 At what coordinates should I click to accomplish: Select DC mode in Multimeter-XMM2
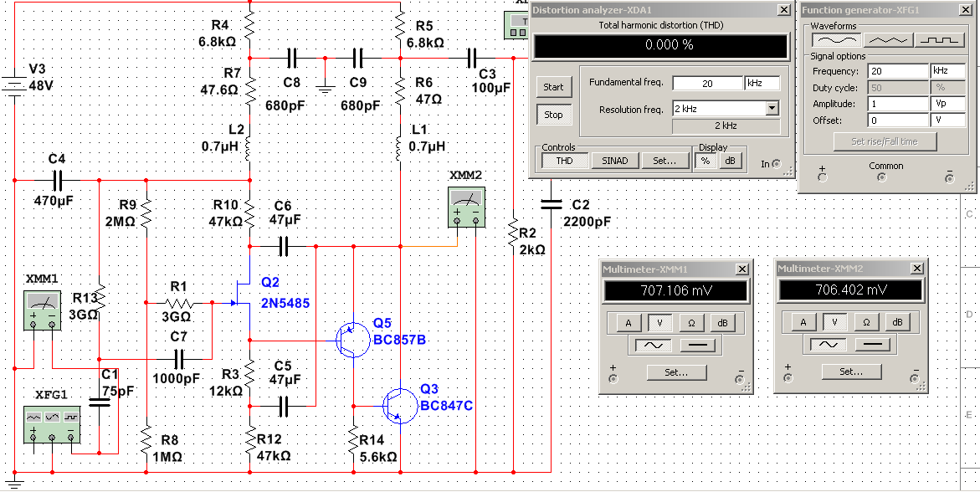click(872, 345)
